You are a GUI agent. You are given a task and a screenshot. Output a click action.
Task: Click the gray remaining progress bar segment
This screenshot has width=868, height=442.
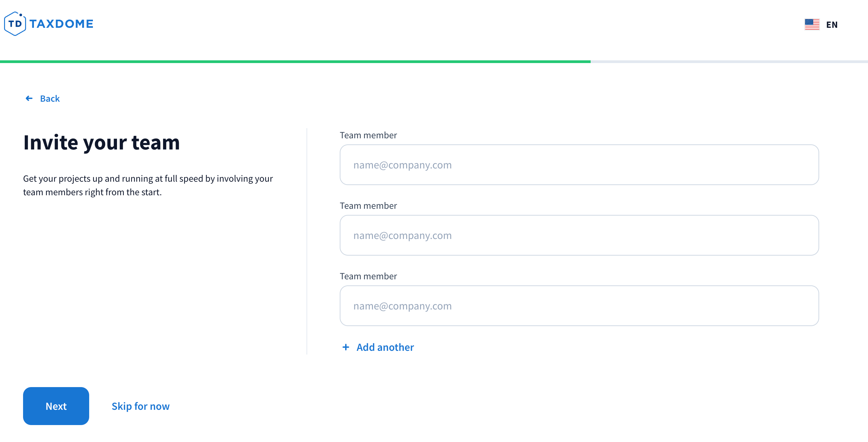[729, 62]
